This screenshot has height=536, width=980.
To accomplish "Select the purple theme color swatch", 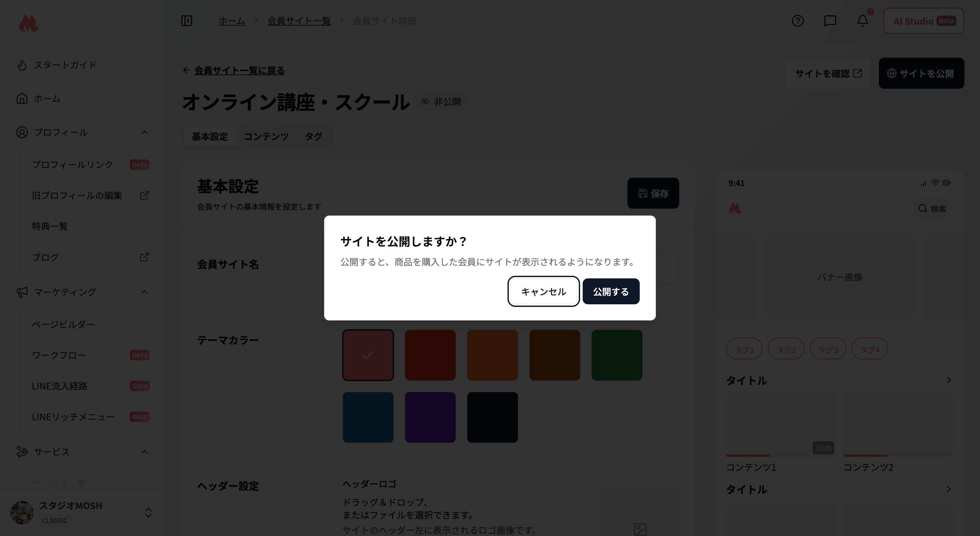I will coord(430,417).
